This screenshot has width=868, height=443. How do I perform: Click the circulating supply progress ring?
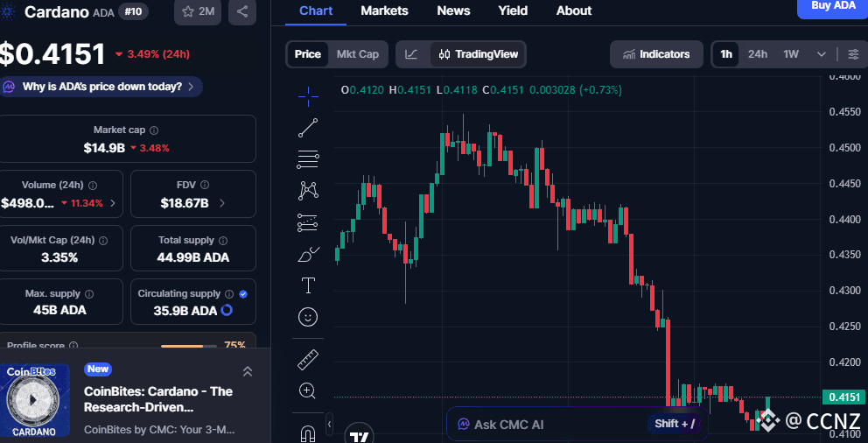(x=227, y=311)
